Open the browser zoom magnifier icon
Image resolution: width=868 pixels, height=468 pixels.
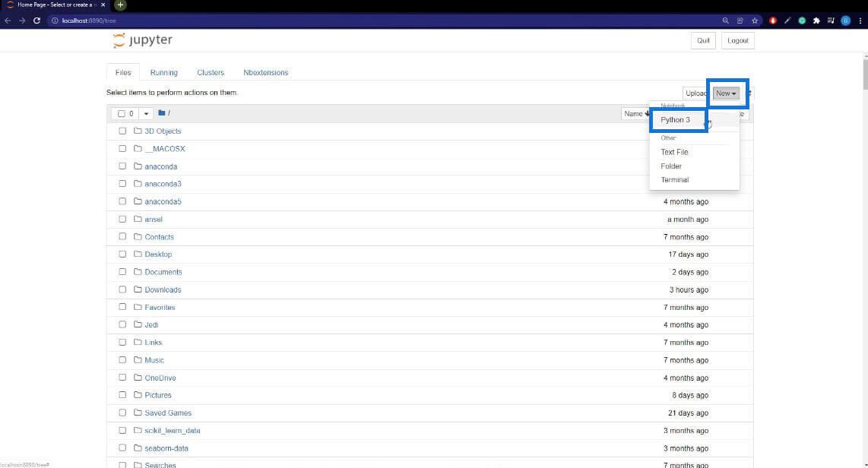pos(725,21)
